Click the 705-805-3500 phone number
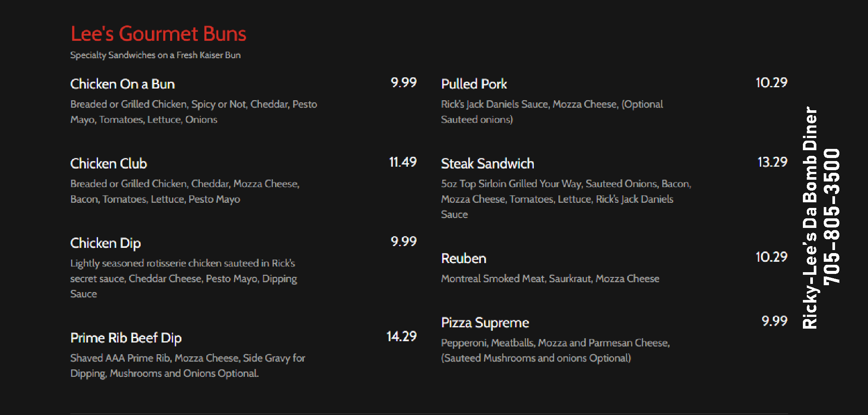This screenshot has width=868, height=415. click(x=832, y=216)
